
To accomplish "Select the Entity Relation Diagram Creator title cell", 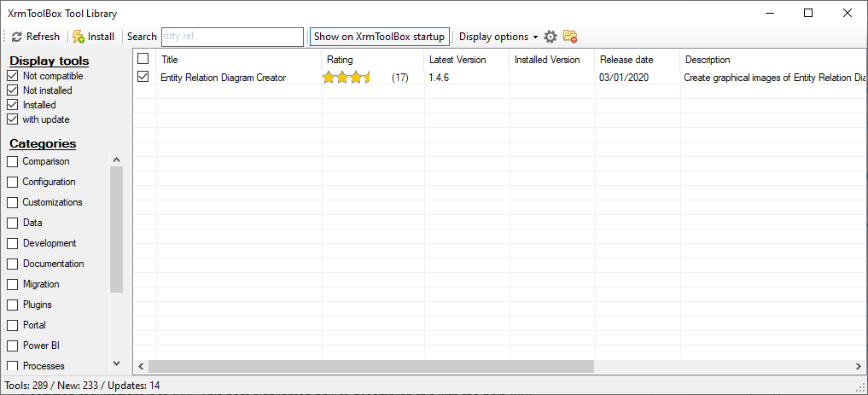I will pos(223,78).
